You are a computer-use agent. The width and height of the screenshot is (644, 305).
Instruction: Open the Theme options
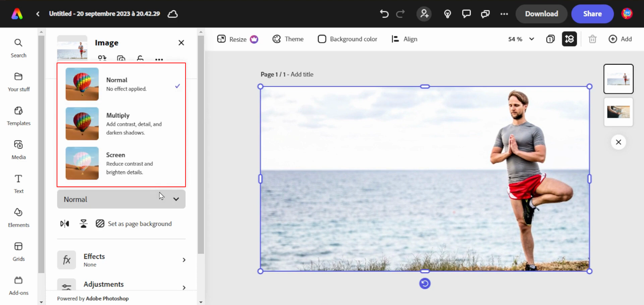(x=288, y=39)
